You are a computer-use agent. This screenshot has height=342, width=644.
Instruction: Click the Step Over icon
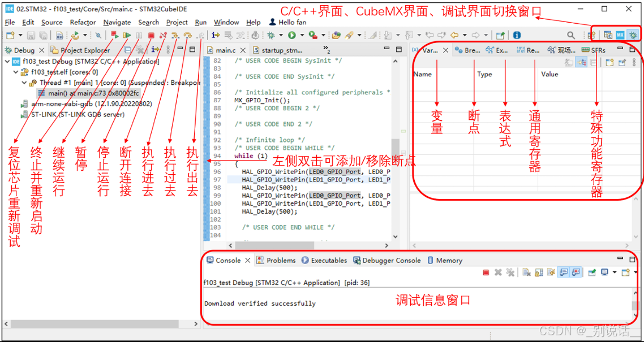(187, 35)
